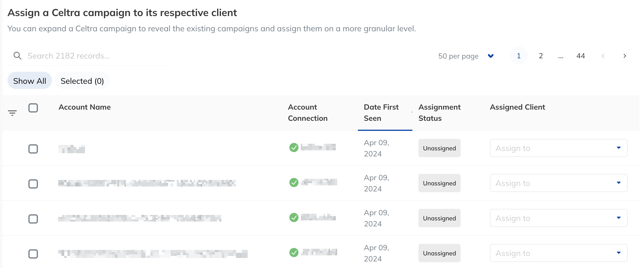
Task: Go to page 1 in pagination
Action: click(x=519, y=56)
